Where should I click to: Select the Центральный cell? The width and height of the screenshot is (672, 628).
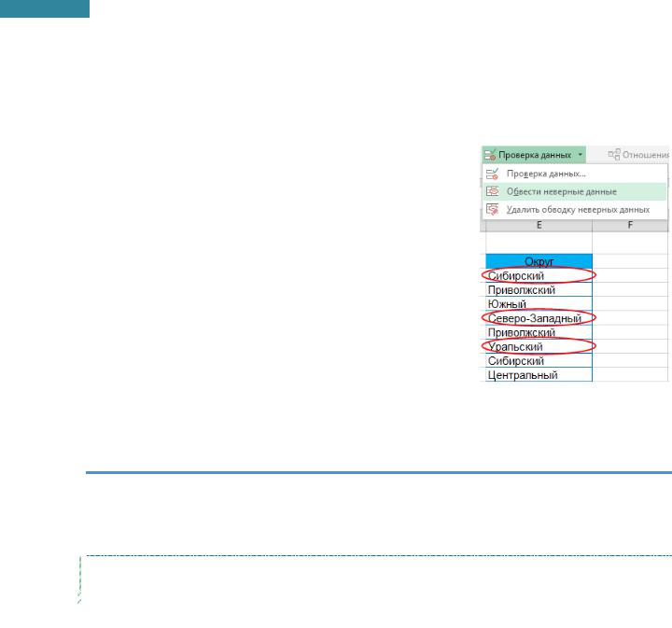point(539,374)
